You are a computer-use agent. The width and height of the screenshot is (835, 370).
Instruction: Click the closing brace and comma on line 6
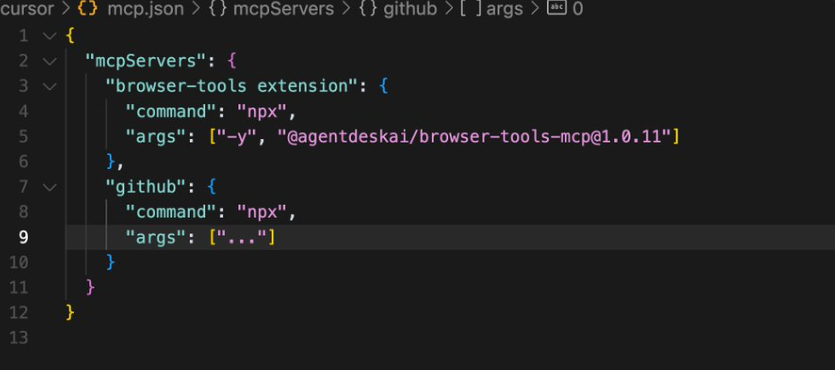point(115,162)
